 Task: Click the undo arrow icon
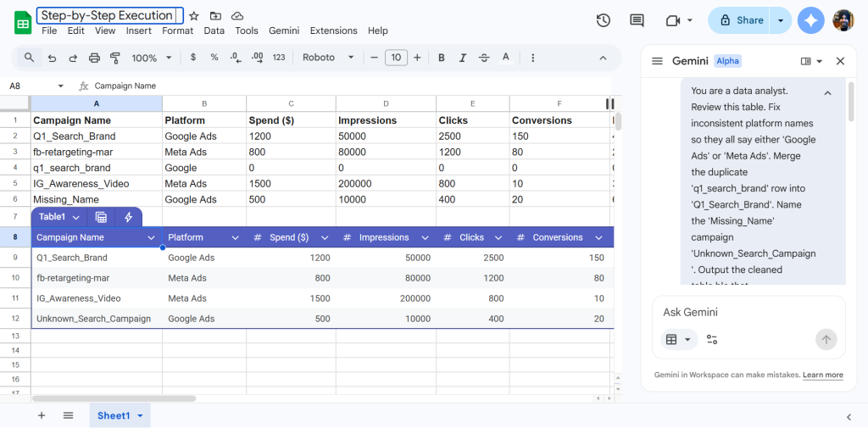[x=53, y=58]
